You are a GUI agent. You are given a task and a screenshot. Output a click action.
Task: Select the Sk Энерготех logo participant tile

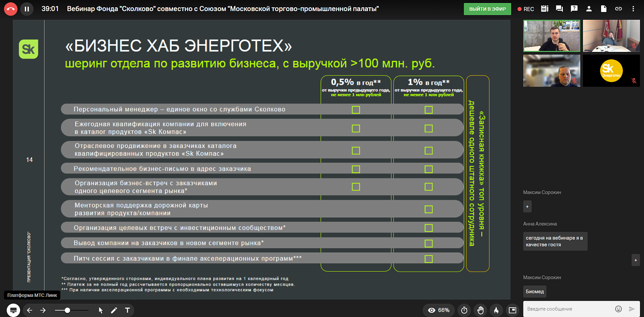pos(611,71)
